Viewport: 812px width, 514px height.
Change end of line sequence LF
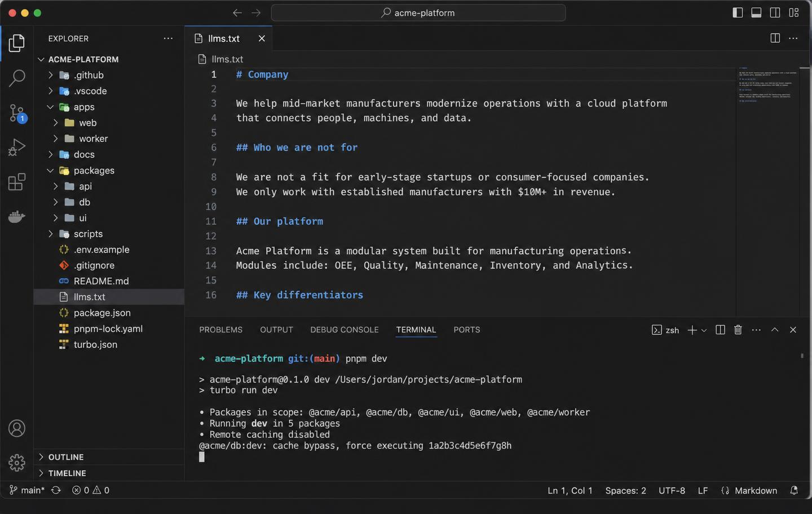click(703, 490)
